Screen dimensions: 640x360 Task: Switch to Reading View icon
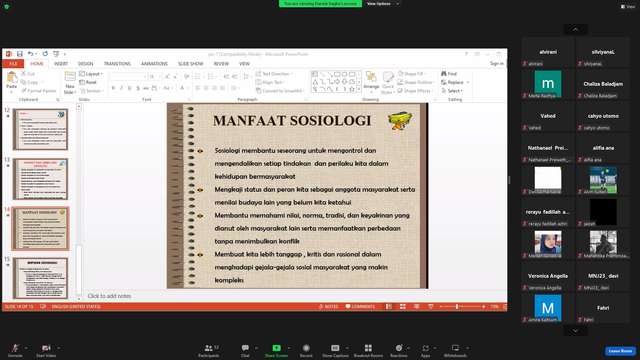coord(417,307)
